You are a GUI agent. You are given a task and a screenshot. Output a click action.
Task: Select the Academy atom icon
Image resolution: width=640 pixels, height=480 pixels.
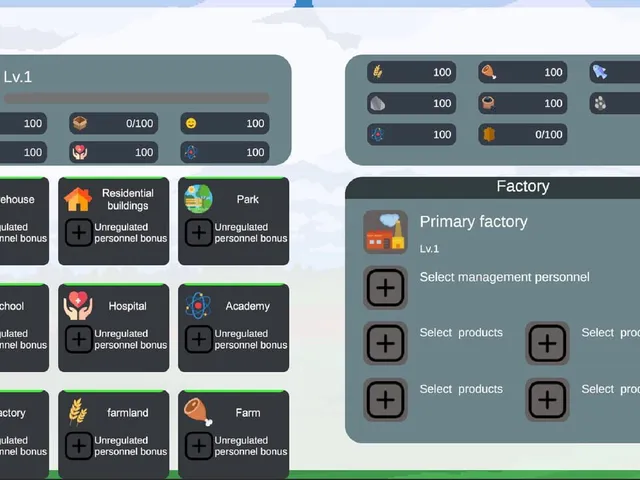click(198, 305)
